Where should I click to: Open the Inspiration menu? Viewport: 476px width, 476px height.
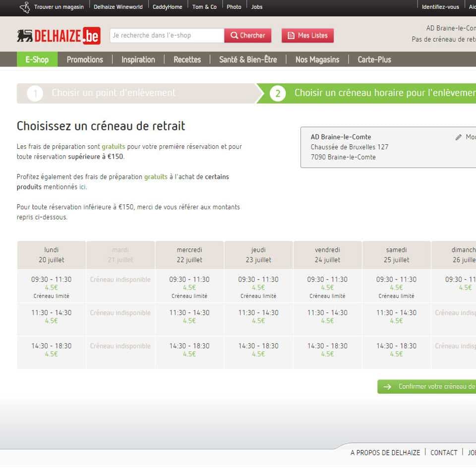coord(138,59)
